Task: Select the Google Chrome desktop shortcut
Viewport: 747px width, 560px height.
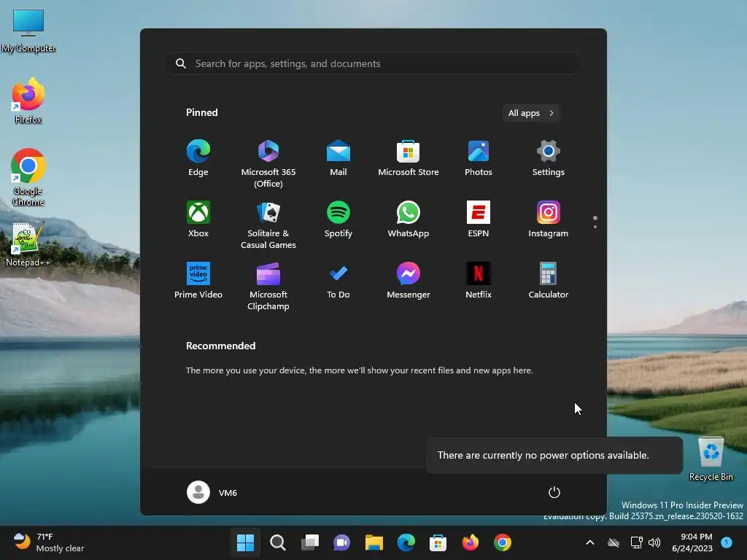Action: click(28, 177)
